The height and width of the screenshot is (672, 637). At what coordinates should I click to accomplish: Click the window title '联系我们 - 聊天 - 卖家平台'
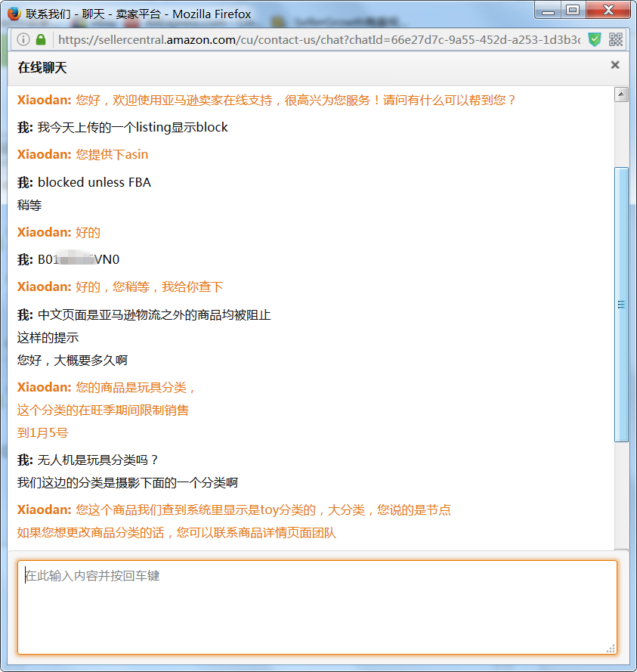click(94, 14)
